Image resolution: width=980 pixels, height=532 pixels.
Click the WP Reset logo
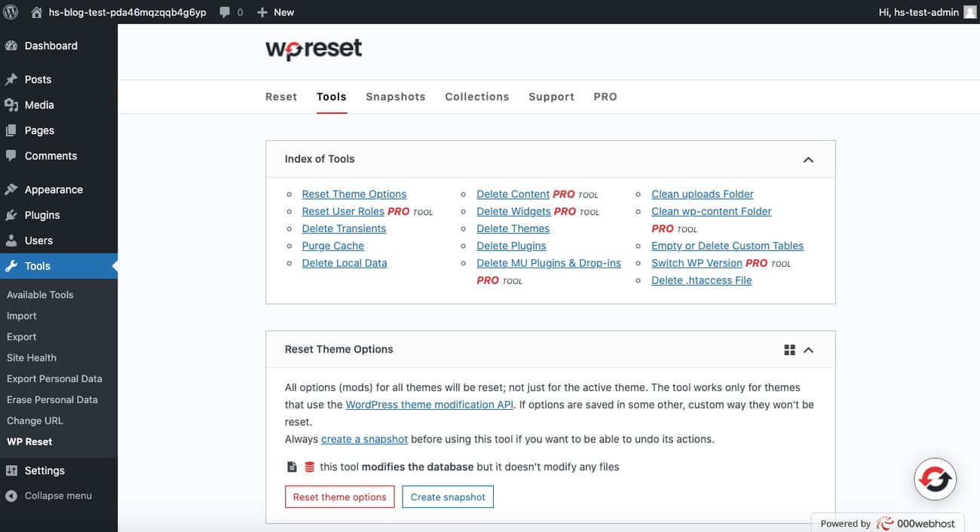(313, 50)
